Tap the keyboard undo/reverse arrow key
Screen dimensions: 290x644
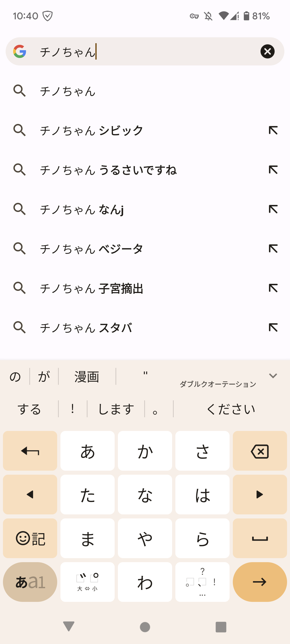pyautogui.click(x=30, y=451)
